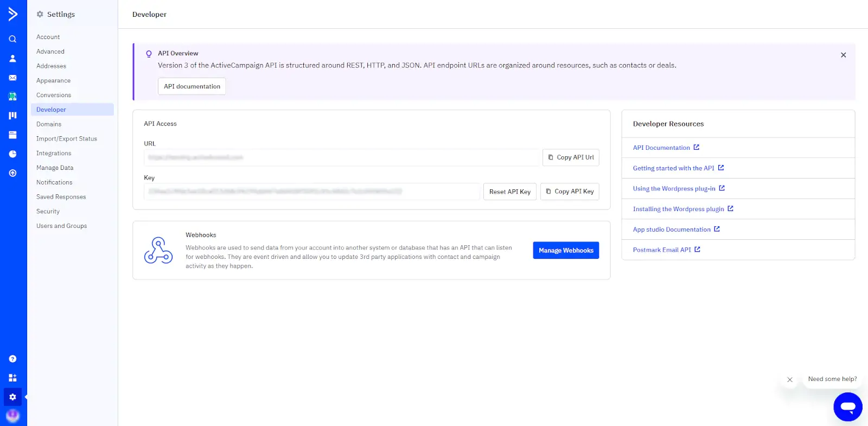Open Integrations settings

pos(54,154)
